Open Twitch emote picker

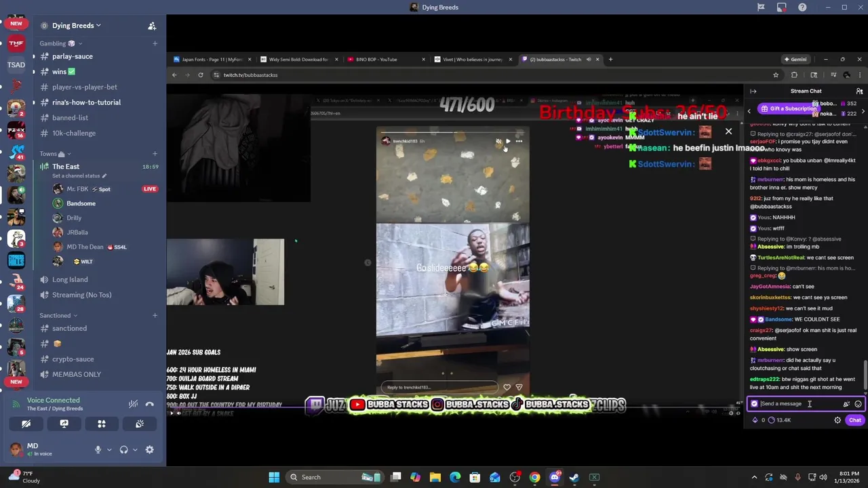858,404
